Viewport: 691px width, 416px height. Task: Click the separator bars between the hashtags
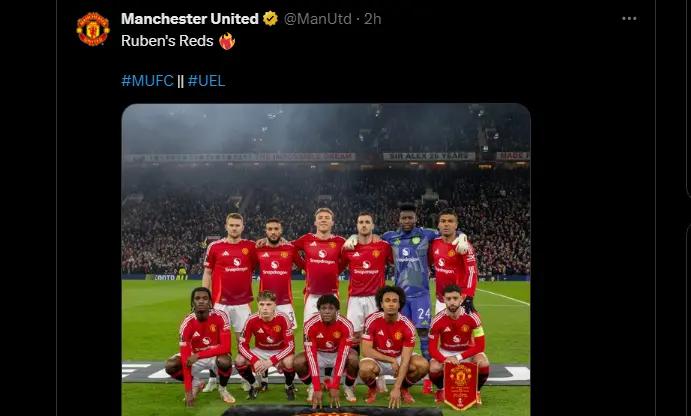point(181,81)
